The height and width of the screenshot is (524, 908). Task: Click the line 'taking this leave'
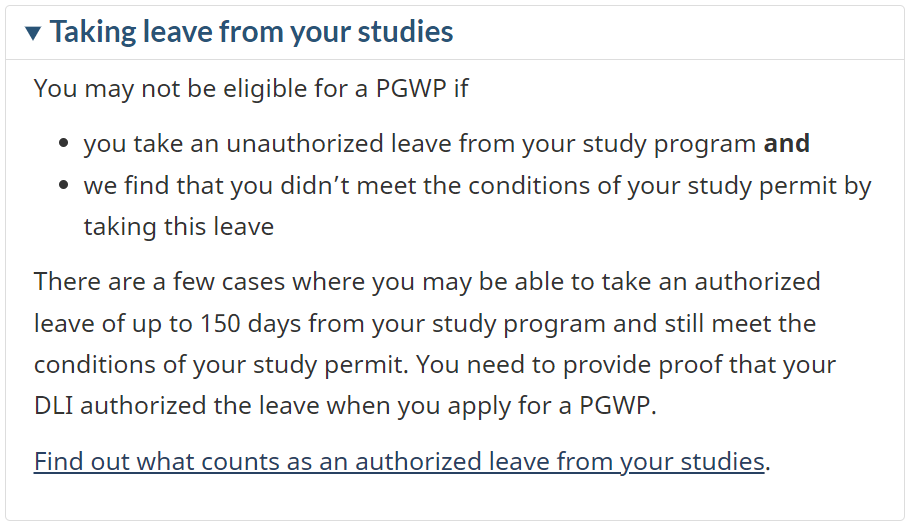[x=178, y=226]
